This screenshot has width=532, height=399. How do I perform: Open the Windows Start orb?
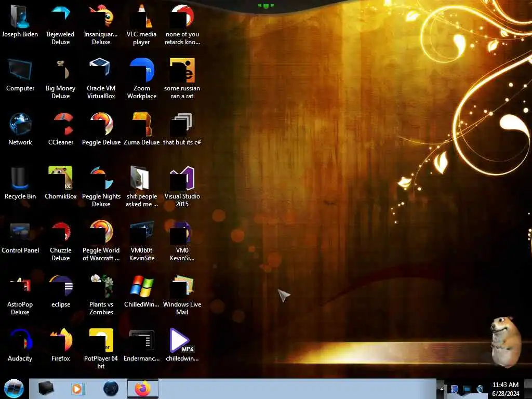(14, 389)
